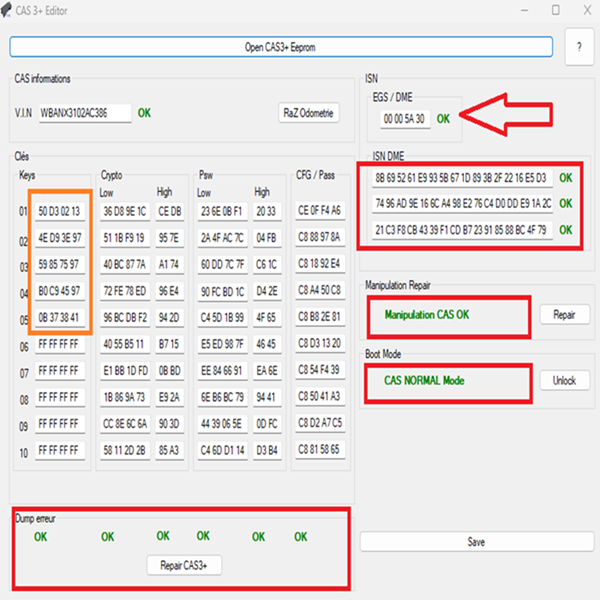Select CFG / Pass field C8 A4 50 C8
600x600 pixels.
320,290
